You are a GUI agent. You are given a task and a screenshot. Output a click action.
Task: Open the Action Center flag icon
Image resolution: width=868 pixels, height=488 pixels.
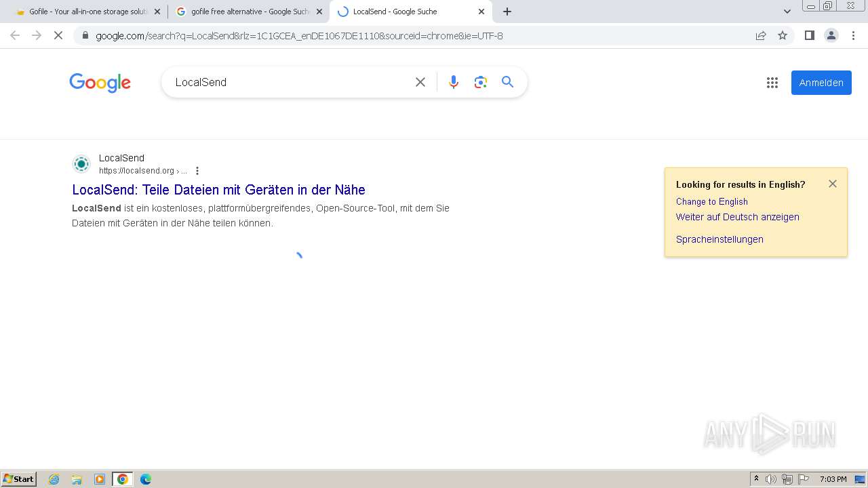coord(804,479)
